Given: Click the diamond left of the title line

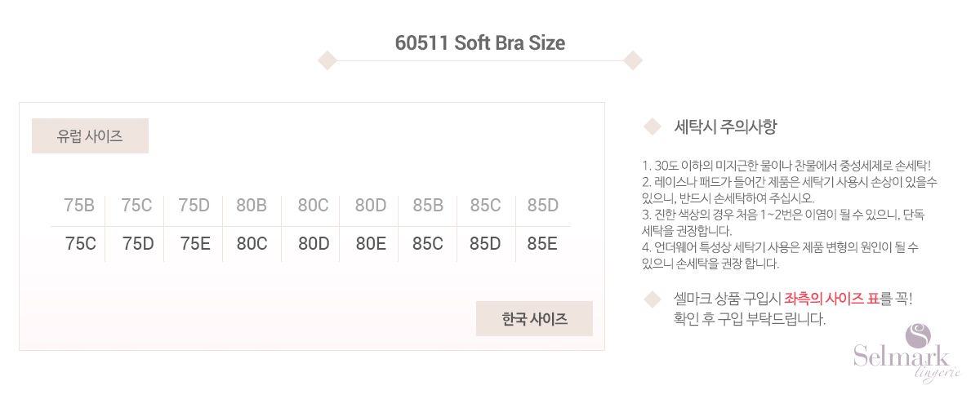Looking at the screenshot, I should [x=327, y=60].
